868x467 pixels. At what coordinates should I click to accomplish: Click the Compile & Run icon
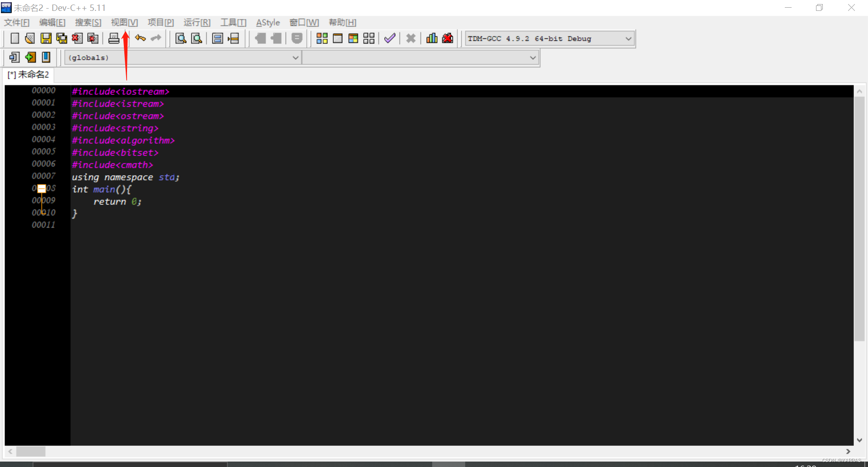tap(353, 38)
